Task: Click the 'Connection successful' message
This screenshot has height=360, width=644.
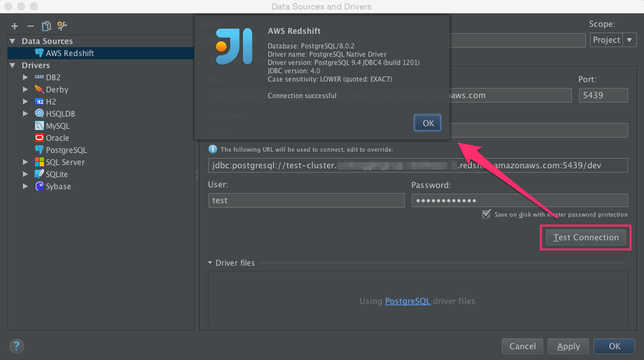Action: [302, 96]
